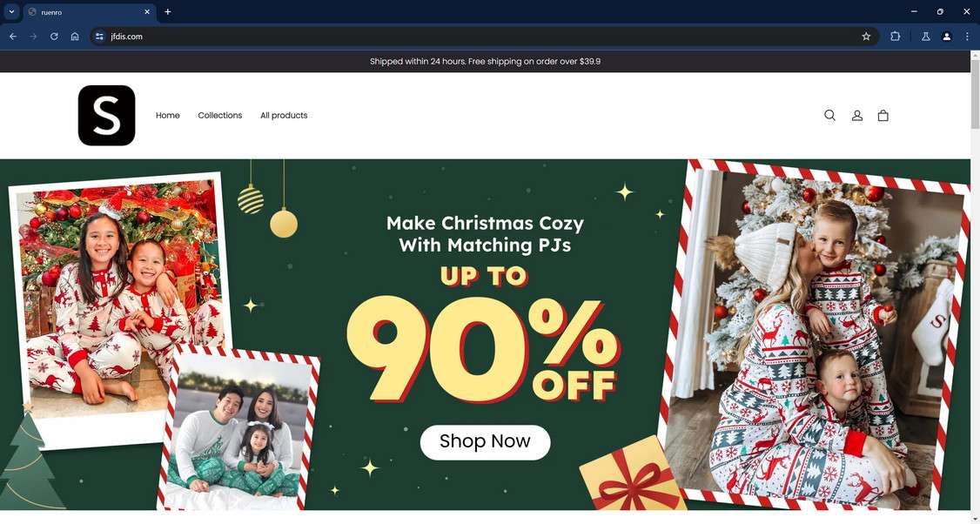This screenshot has width=980, height=524.
Task: Close the ruenro tab
Action: pyautogui.click(x=147, y=11)
